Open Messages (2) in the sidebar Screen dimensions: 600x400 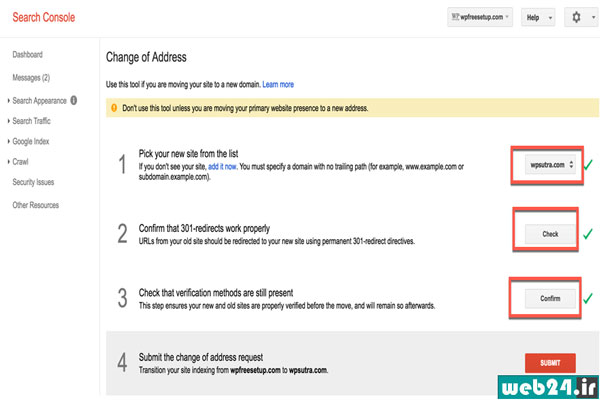(31, 78)
